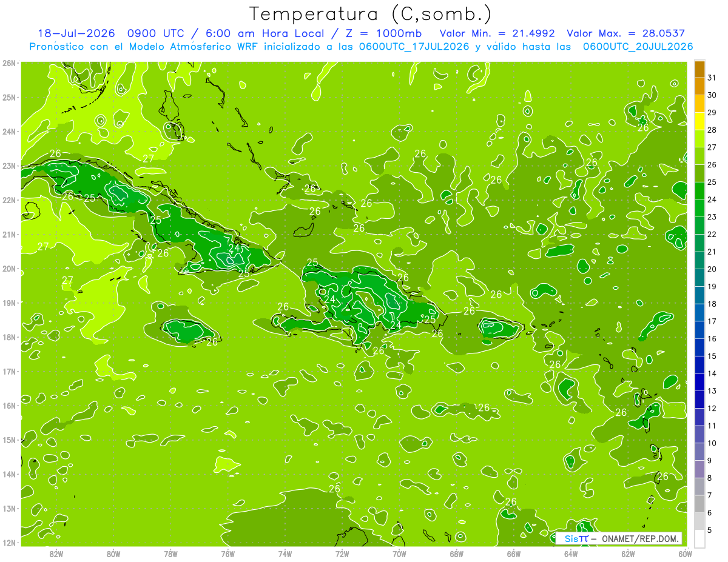Click the 23N latitude axis label
The image size is (728, 562).
click(x=9, y=166)
